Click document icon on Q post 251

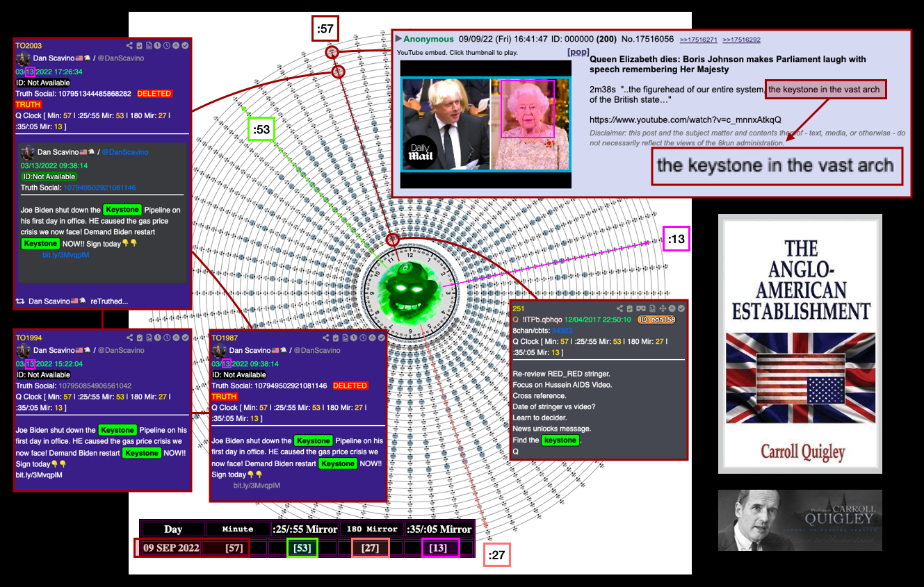[x=652, y=308]
